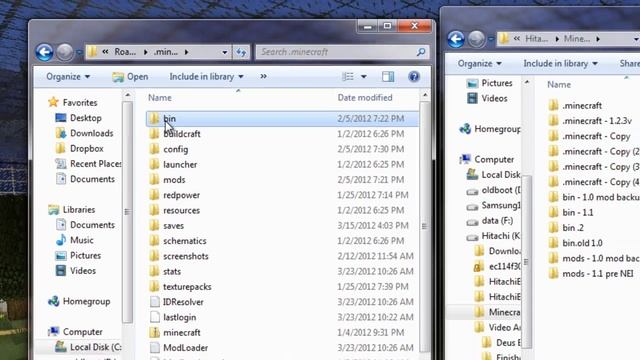Click refresh button beside address bar
The width and height of the screenshot is (640, 360).
tap(241, 52)
